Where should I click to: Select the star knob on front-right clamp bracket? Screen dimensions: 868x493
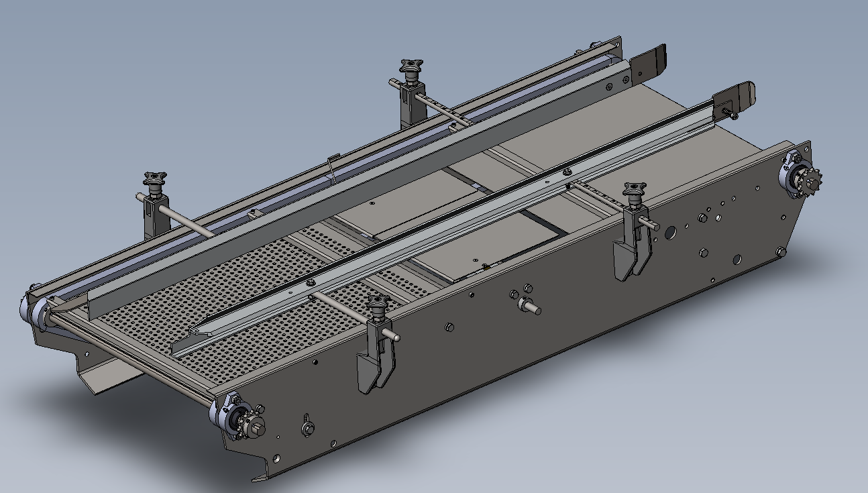[x=634, y=189]
